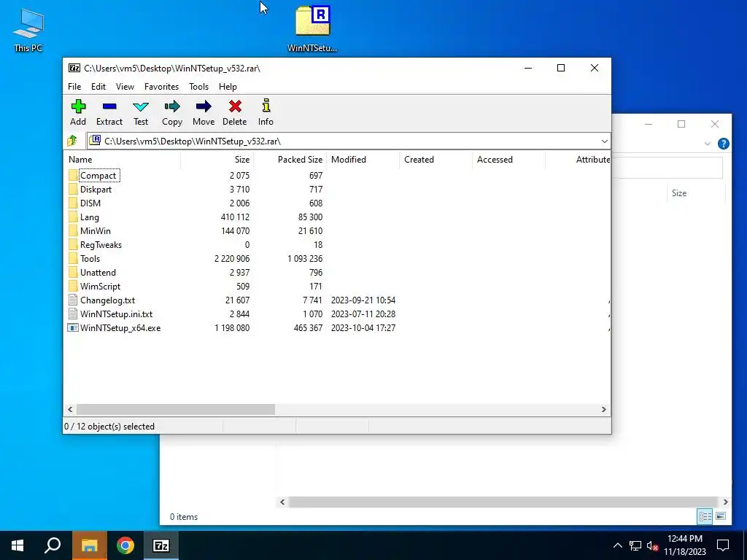
Task: Launch Chrome from the taskbar
Action: pyautogui.click(x=125, y=545)
